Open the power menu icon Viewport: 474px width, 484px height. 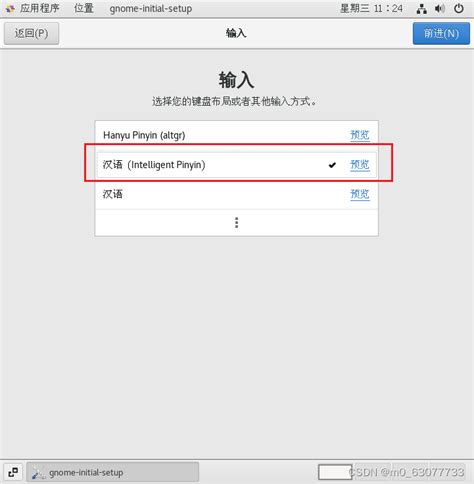[459, 9]
